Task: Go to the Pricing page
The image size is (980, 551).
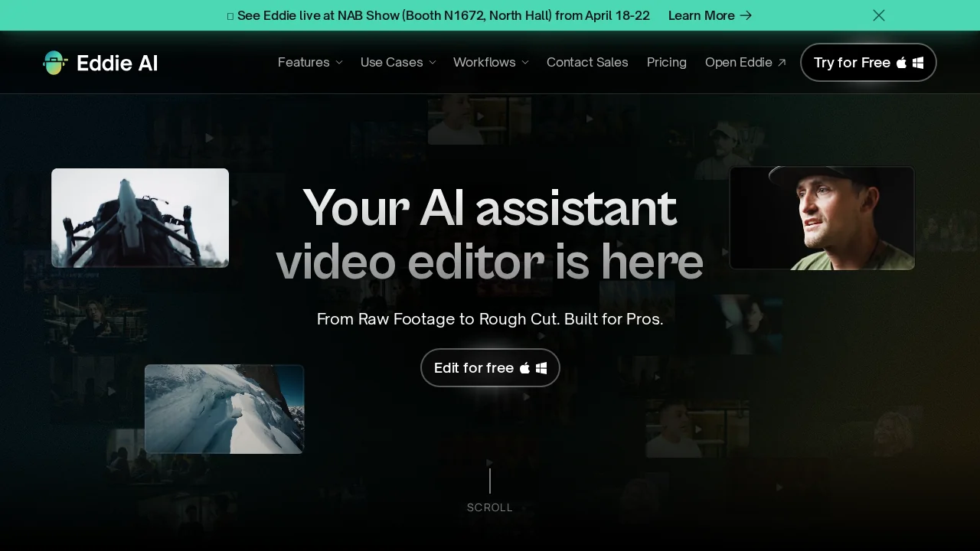Action: [x=666, y=63]
